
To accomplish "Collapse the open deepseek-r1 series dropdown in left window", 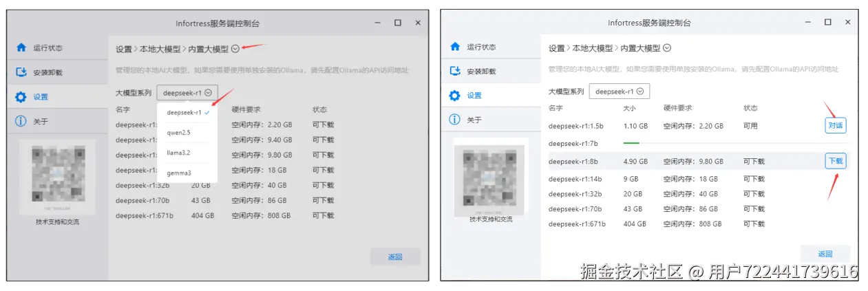I will point(187,93).
